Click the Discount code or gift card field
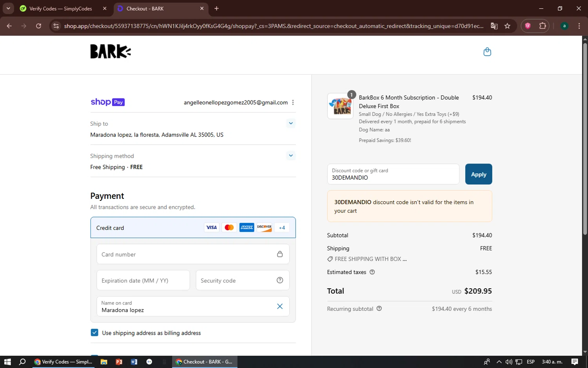The height and width of the screenshot is (368, 588). 393,174
